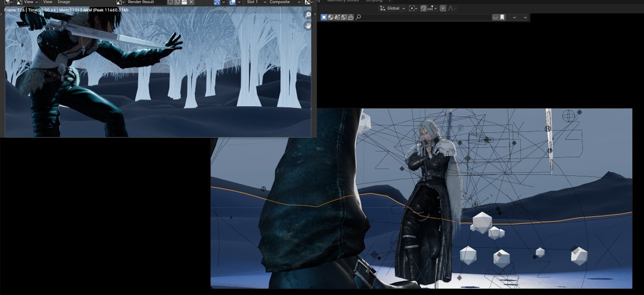
Task: Open the Global transform orientation dropdown
Action: (392, 8)
